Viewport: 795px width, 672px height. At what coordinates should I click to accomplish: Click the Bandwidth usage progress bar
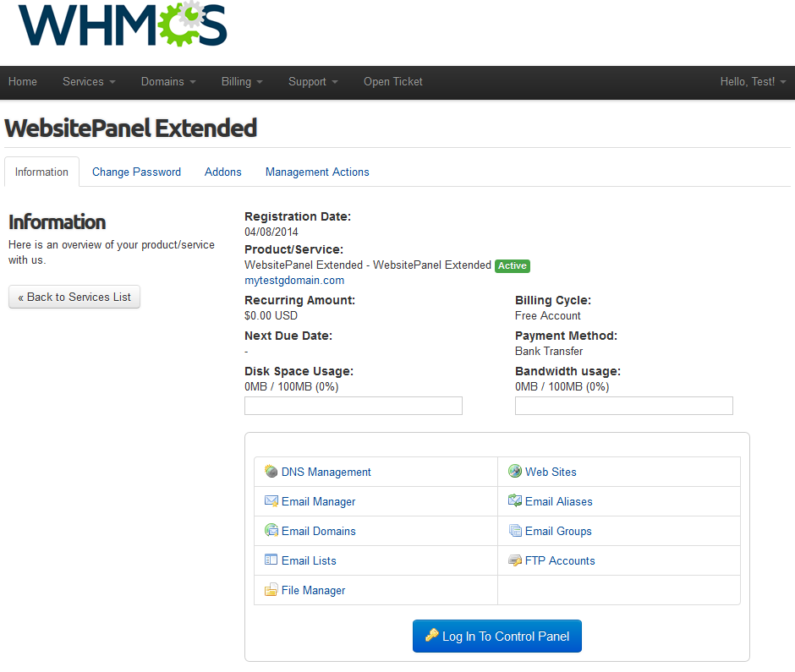(x=624, y=406)
